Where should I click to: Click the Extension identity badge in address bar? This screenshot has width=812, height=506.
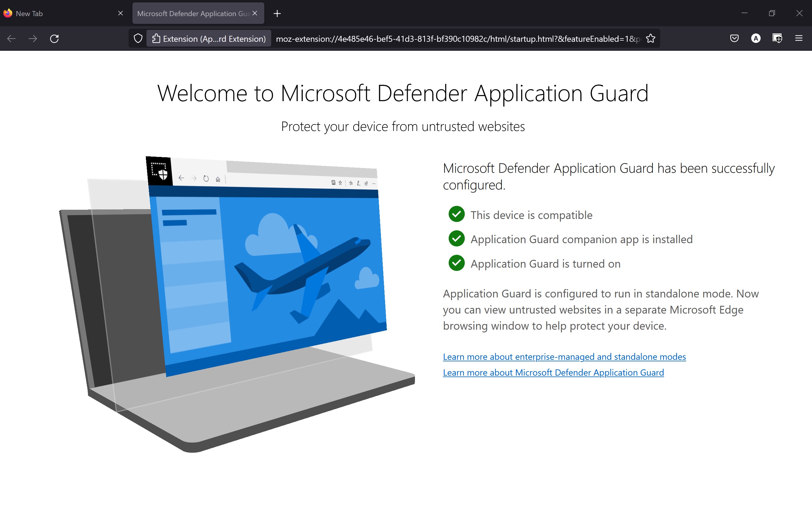209,38
